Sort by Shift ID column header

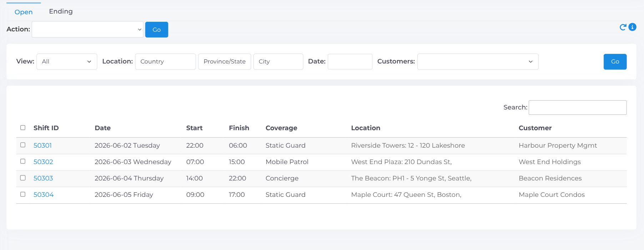46,128
